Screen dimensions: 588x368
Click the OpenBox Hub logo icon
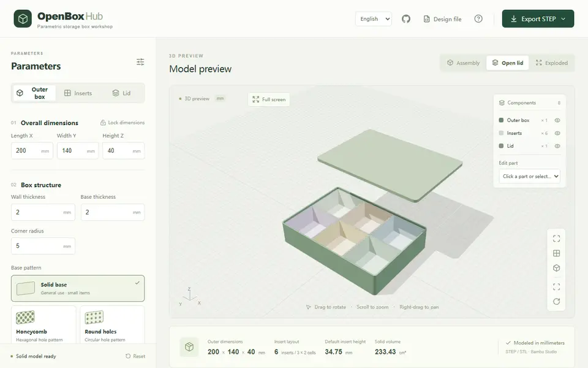(23, 19)
